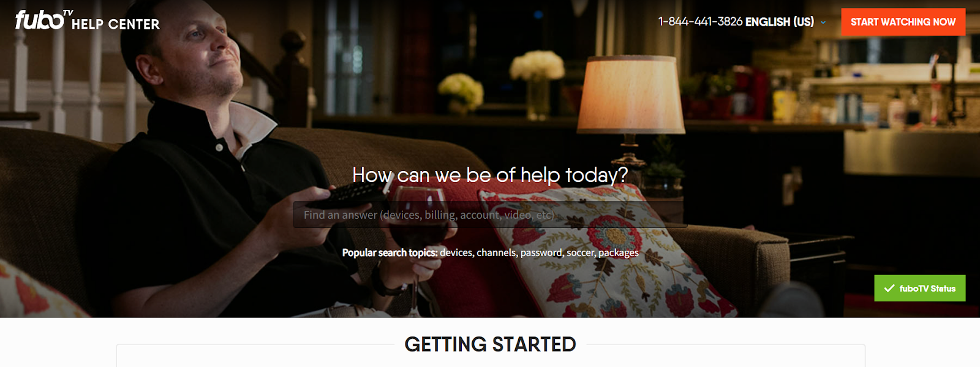Open the ENGLISH (US) language dropdown
The height and width of the screenshot is (367, 980).
779,21
